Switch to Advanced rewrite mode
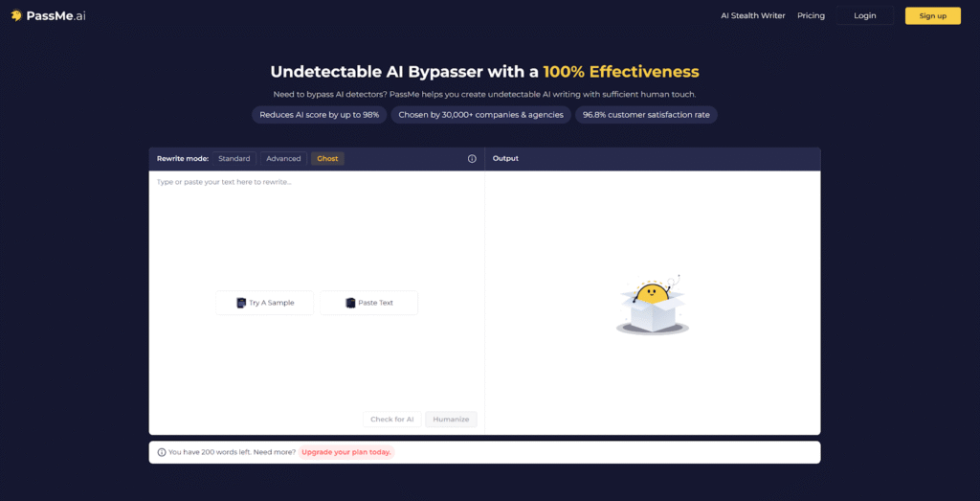 pyautogui.click(x=283, y=159)
